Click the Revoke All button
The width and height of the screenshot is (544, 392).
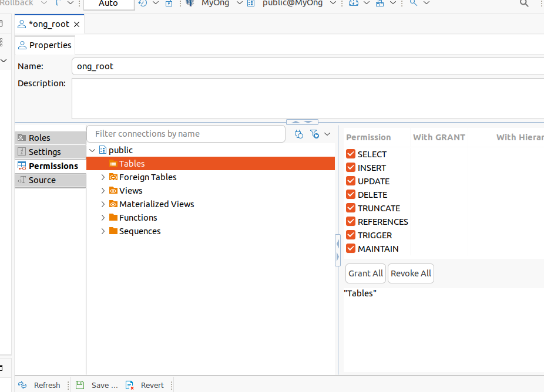pyautogui.click(x=411, y=273)
